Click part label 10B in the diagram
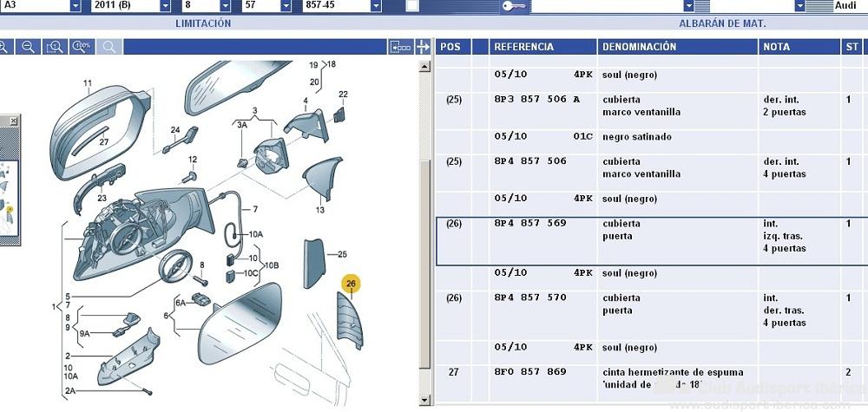This screenshot has height=412, width=868. 272,265
